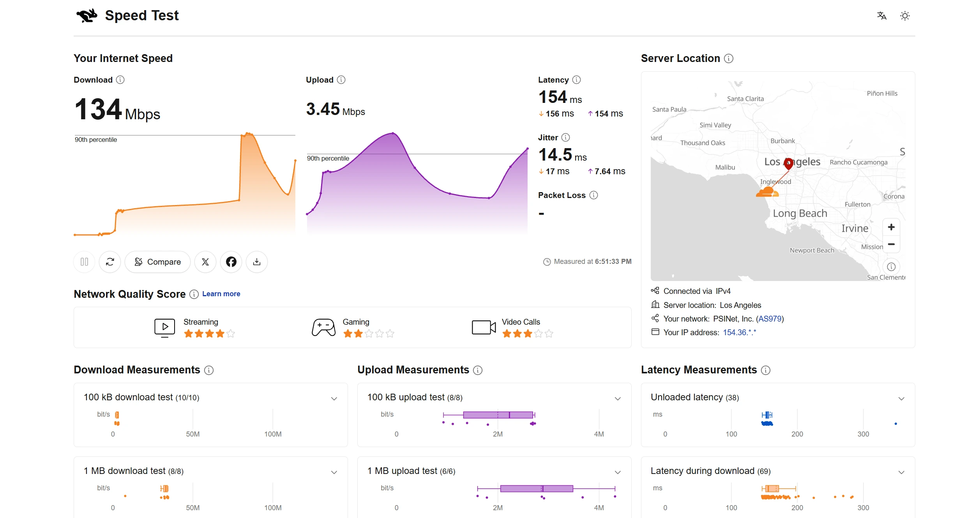Click the red server location pin
This screenshot has height=518, width=980.
click(788, 163)
